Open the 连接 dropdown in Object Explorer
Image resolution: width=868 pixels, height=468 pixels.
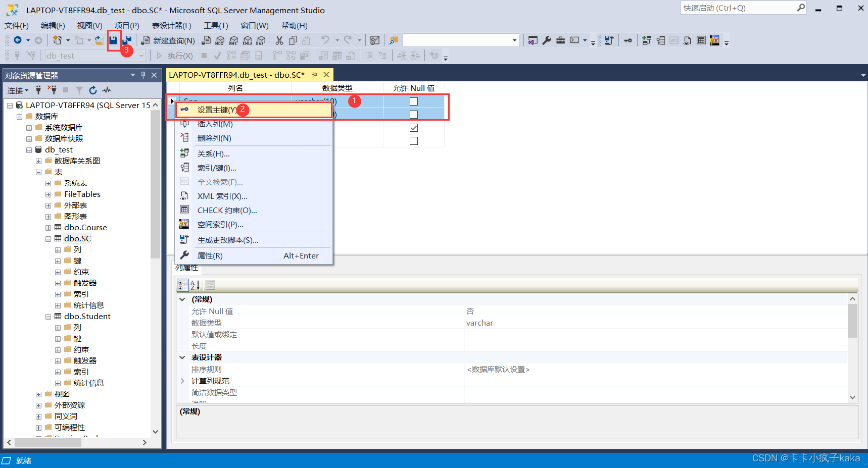click(x=18, y=90)
